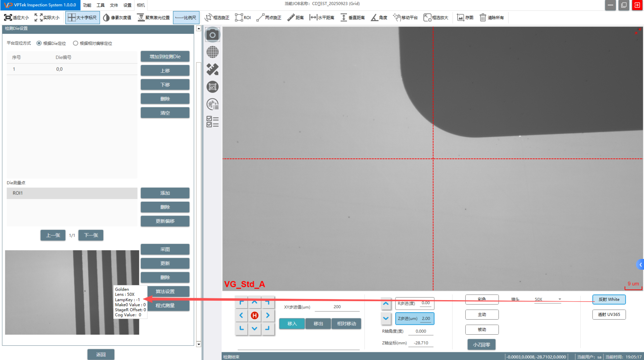This screenshot has height=360, width=644.
Task: Open the 相机 menu
Action: tap(141, 5)
